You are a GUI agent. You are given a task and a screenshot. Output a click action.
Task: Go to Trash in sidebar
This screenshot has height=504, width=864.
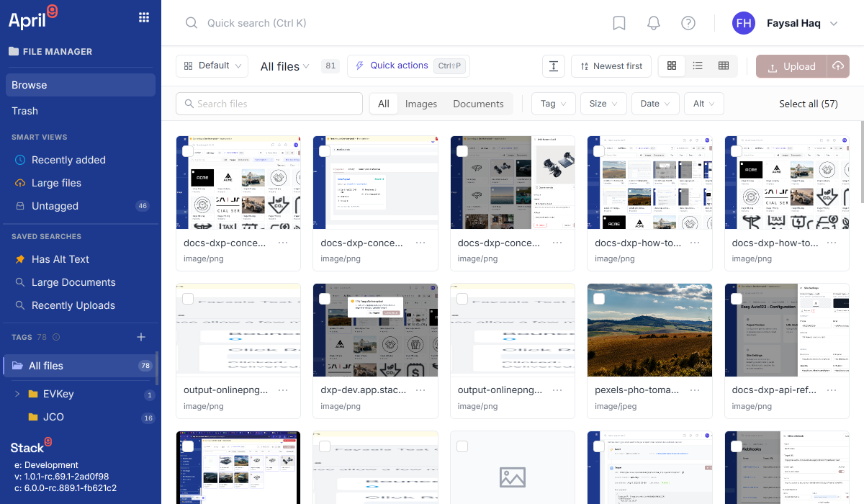(x=81, y=111)
